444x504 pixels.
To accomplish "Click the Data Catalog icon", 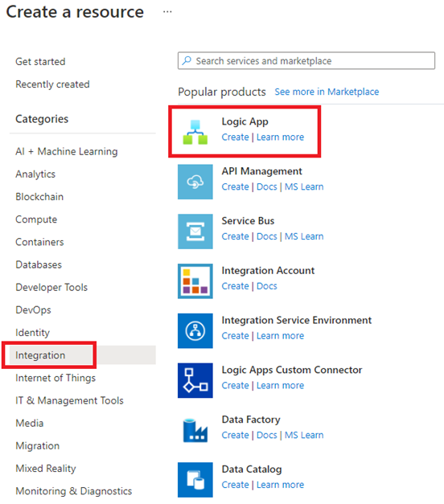I will [x=195, y=480].
